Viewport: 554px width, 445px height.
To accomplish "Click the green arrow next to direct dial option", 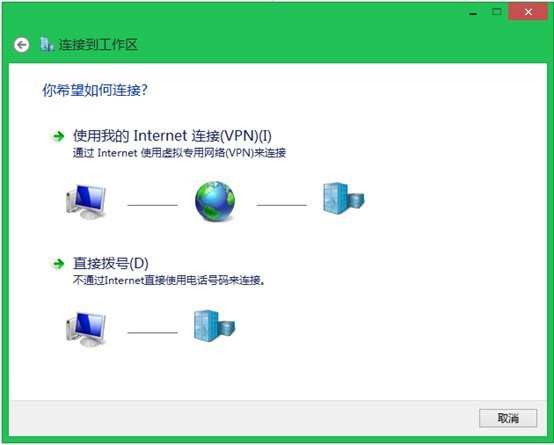I will pos(58,264).
